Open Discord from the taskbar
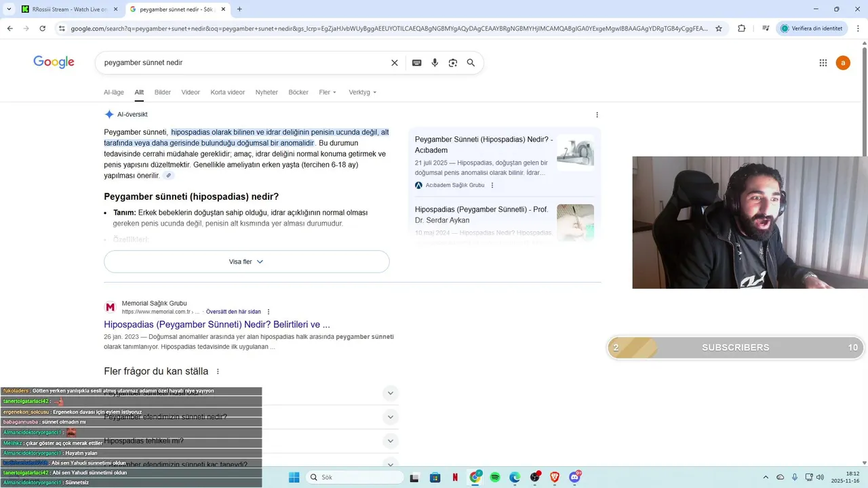The height and width of the screenshot is (488, 868). pos(575,477)
